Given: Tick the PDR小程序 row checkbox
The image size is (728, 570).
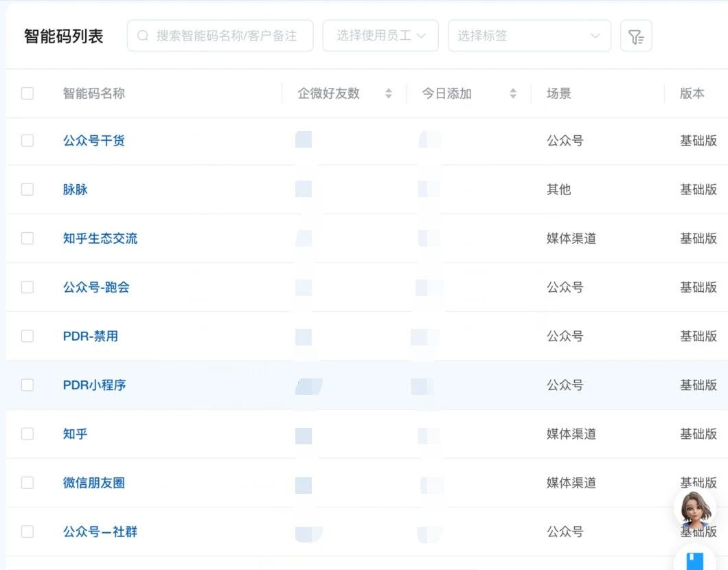Looking at the screenshot, I should point(27,385).
